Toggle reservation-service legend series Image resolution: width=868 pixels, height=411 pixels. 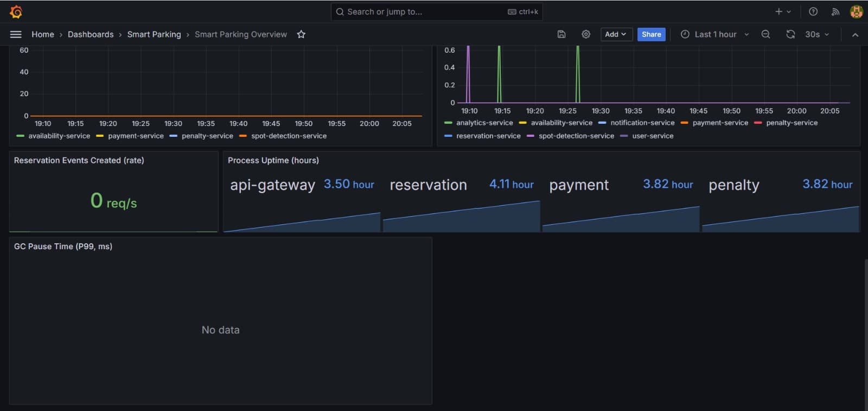tap(488, 136)
